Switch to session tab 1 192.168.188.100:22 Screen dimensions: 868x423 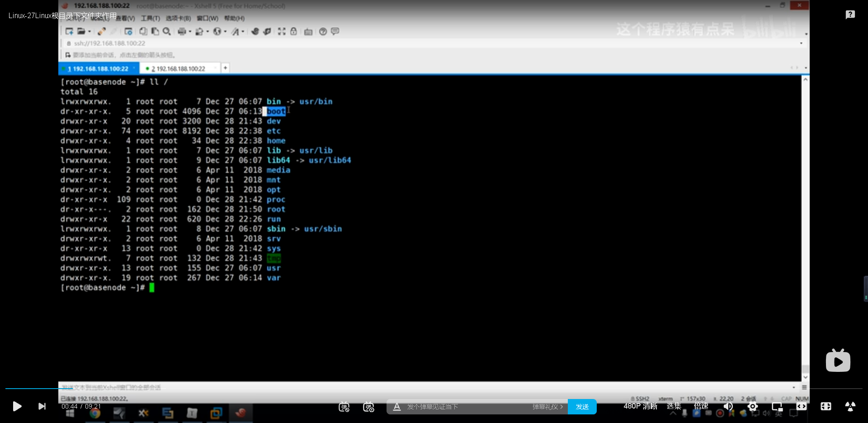(x=99, y=68)
